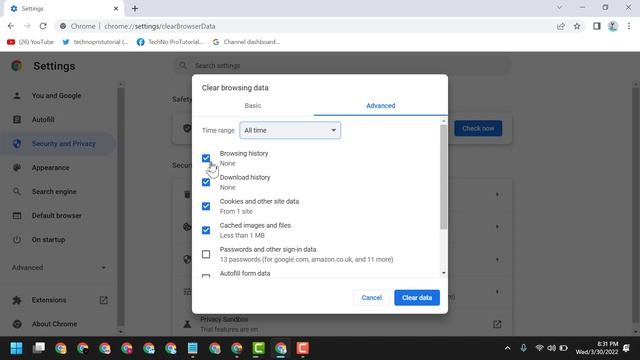Click Extensions external link icon
640x360 pixels.
[104, 300]
